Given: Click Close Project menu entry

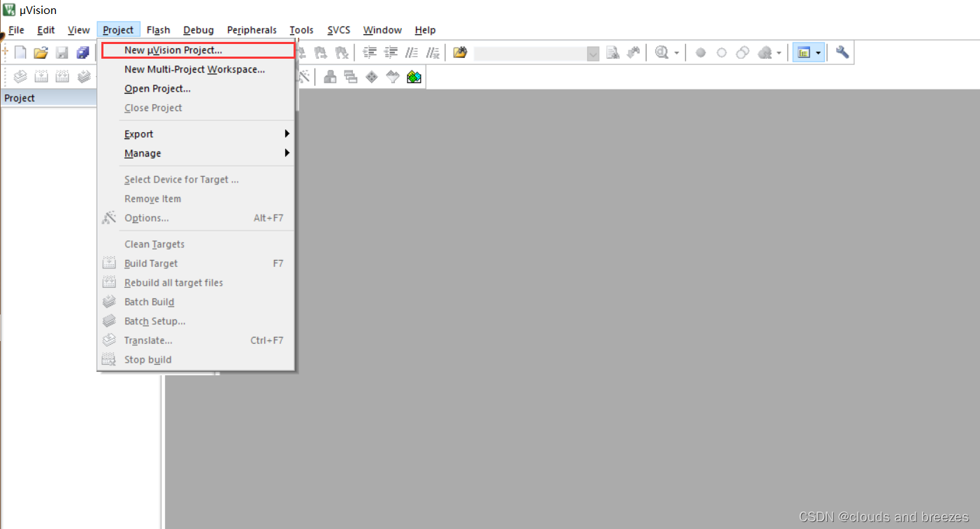Looking at the screenshot, I should point(196,108).
